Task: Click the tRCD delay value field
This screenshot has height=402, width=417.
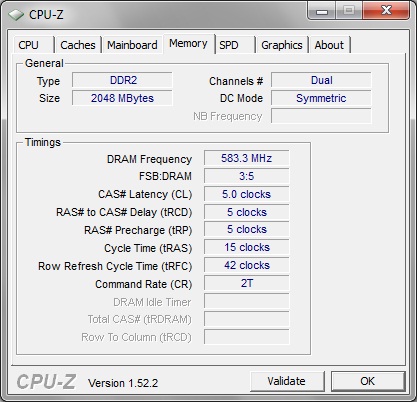Action: click(x=247, y=212)
